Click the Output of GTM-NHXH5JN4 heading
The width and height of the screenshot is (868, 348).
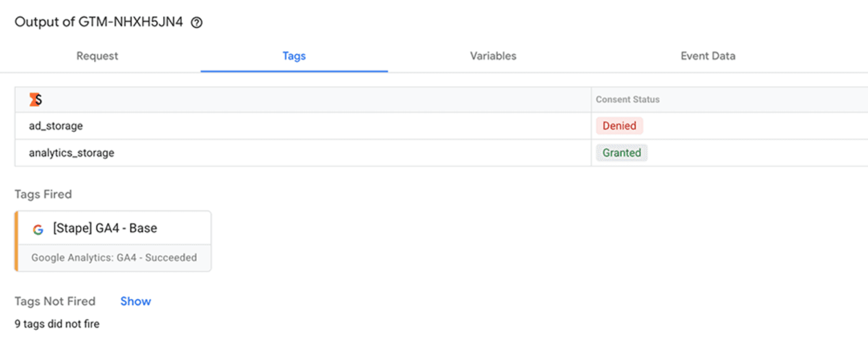tap(99, 22)
